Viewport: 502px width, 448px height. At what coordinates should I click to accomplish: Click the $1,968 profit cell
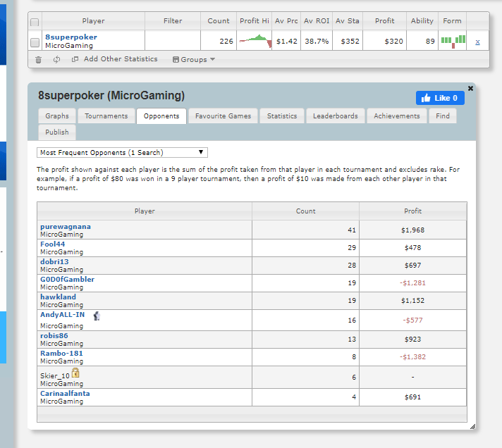[412, 230]
